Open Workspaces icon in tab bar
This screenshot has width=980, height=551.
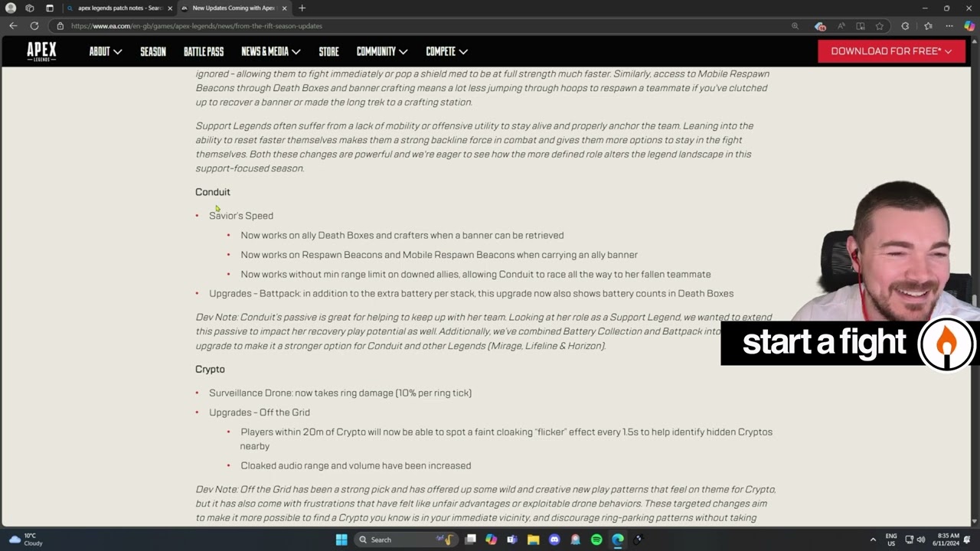30,8
